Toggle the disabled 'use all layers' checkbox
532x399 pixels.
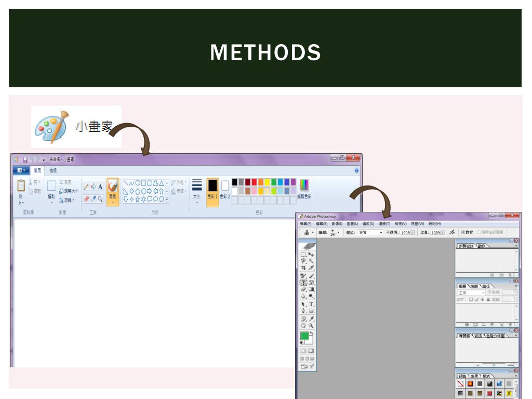point(479,232)
